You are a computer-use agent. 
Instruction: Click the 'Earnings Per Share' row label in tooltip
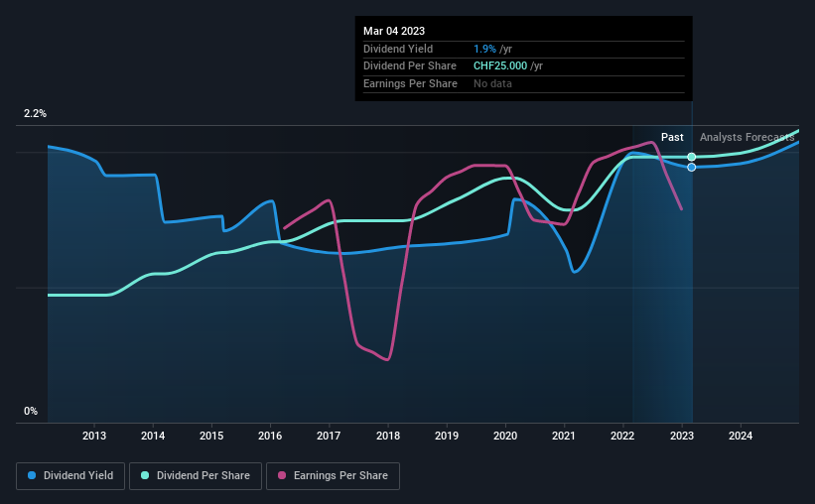pos(410,83)
